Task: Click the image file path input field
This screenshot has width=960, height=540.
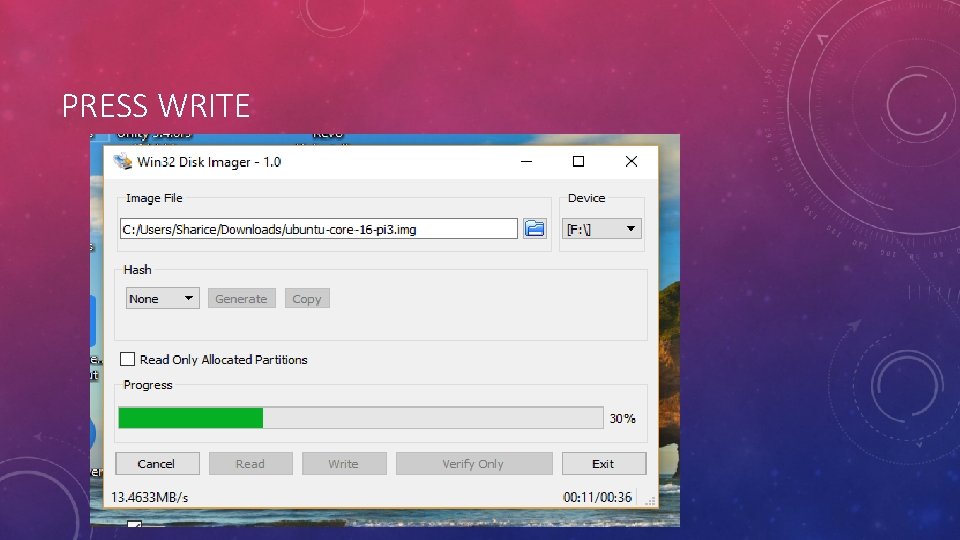Action: pyautogui.click(x=318, y=229)
